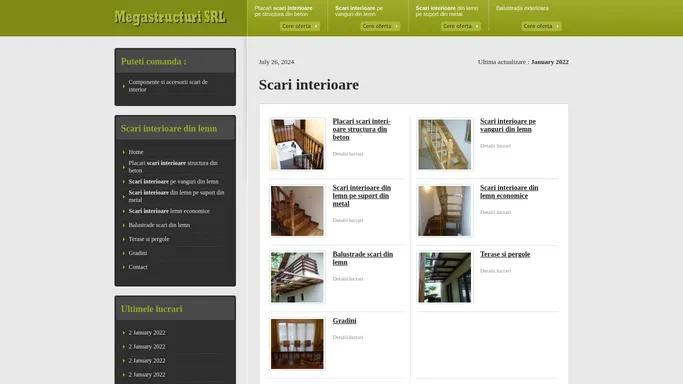Click Detalii lucrari under Placari scari beton

(x=348, y=154)
